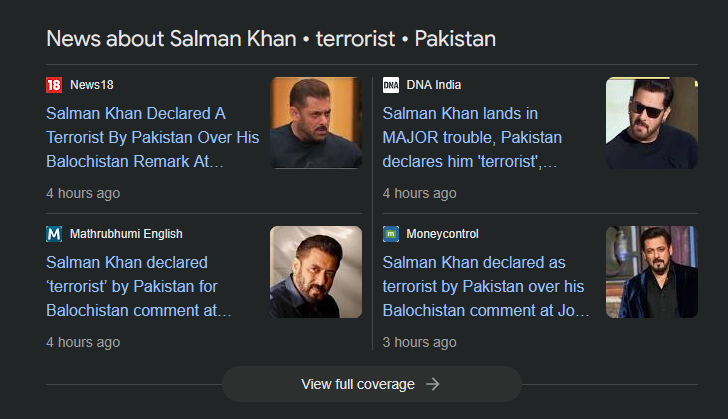Click the News18 article thumbnail image
728x419 pixels.
coord(316,123)
